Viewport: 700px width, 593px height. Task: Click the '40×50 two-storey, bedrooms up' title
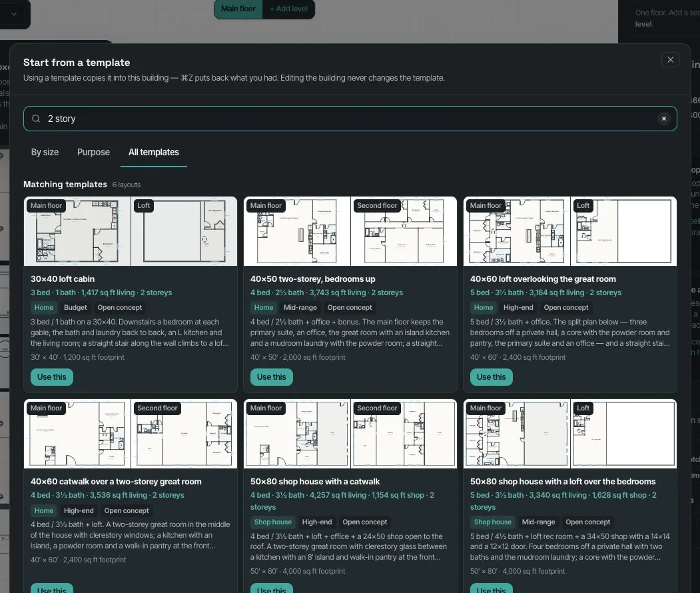pos(312,279)
